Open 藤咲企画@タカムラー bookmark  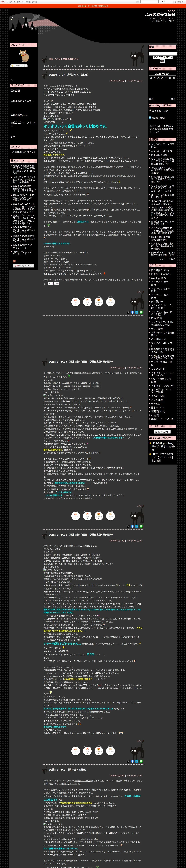[22, 101]
